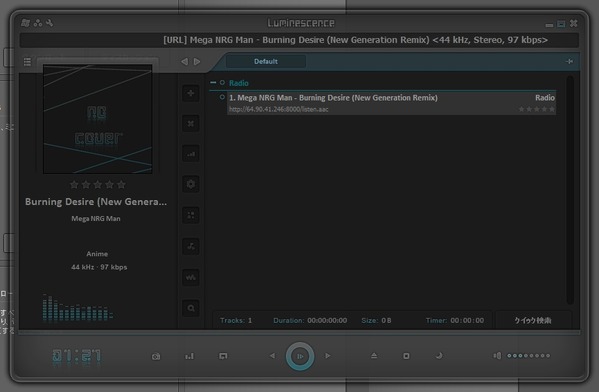
Task: Click the plus to add a new playlist tab
Action: pyautogui.click(x=569, y=62)
